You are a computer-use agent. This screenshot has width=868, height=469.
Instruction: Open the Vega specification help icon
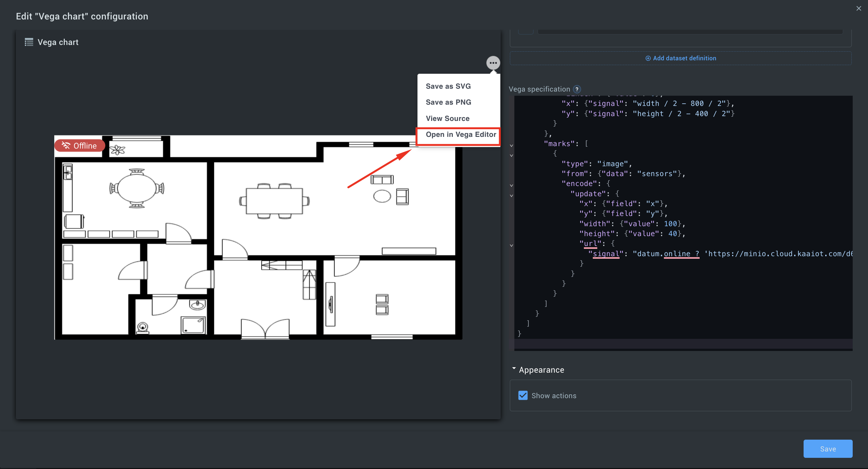pyautogui.click(x=577, y=89)
